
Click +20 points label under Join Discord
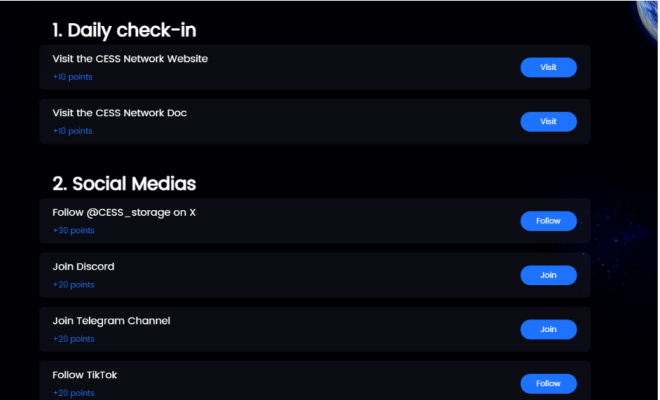click(x=73, y=285)
